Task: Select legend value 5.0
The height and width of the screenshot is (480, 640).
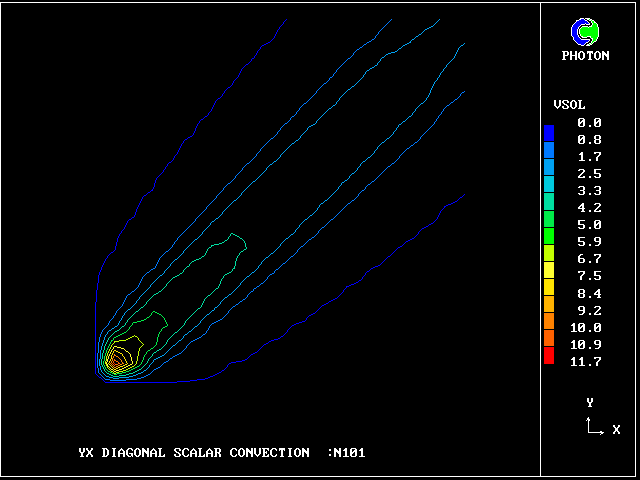Action: coord(589,225)
